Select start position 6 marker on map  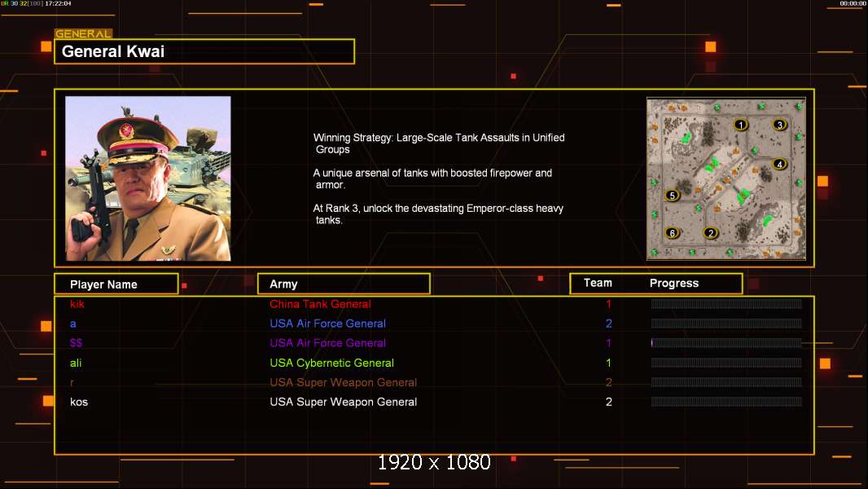[x=672, y=233]
